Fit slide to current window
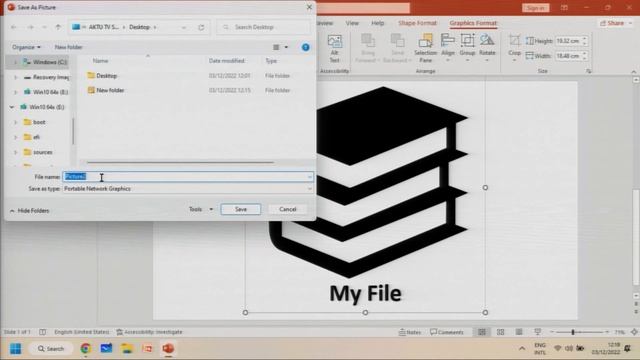Screen dimensions: 640x360 (634, 332)
